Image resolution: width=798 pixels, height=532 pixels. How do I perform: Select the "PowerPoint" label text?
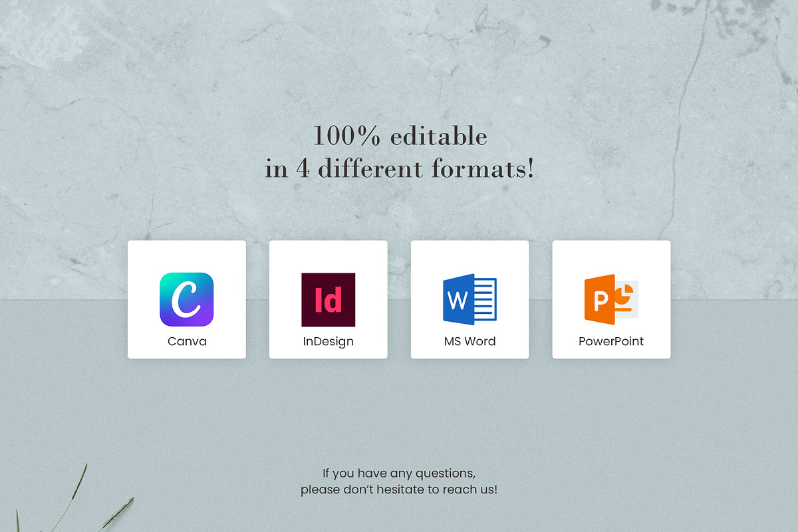611,342
